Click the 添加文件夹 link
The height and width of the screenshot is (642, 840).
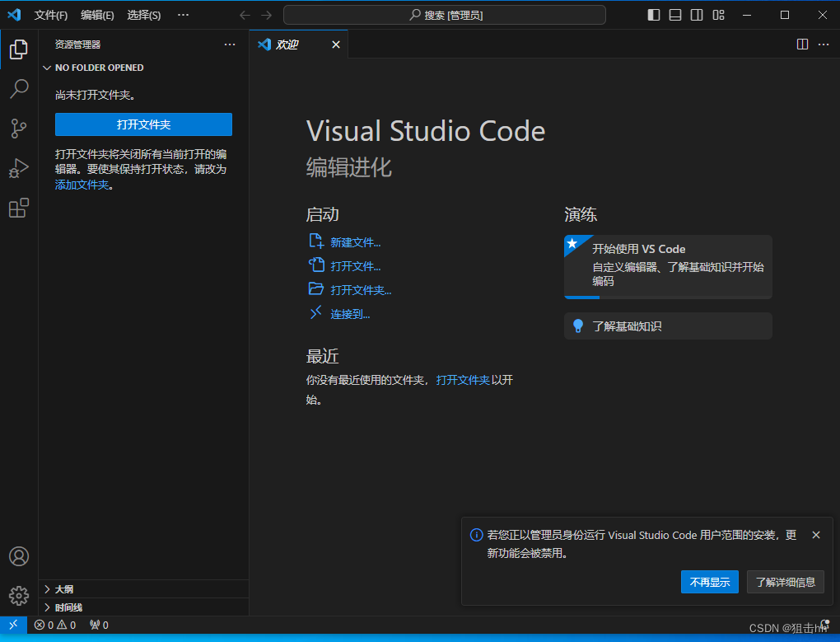[82, 185]
